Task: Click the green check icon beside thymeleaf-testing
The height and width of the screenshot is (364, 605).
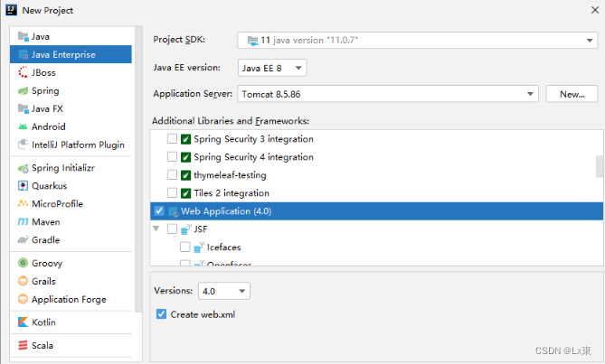Action: pyautogui.click(x=185, y=175)
